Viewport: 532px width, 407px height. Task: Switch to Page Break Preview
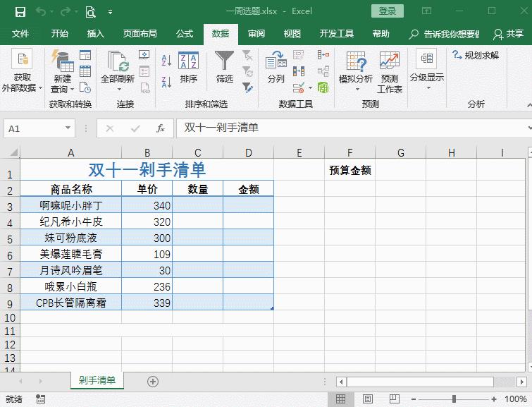395,399
